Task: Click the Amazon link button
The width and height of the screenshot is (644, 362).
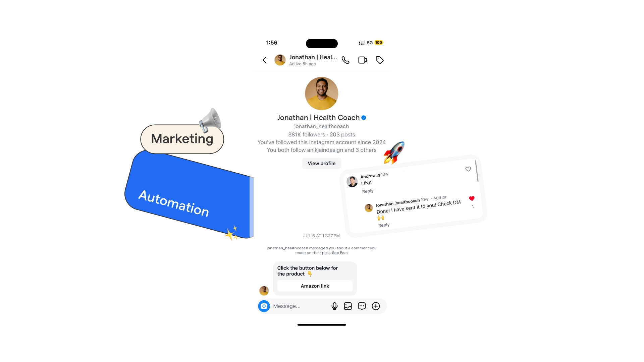Action: [315, 286]
